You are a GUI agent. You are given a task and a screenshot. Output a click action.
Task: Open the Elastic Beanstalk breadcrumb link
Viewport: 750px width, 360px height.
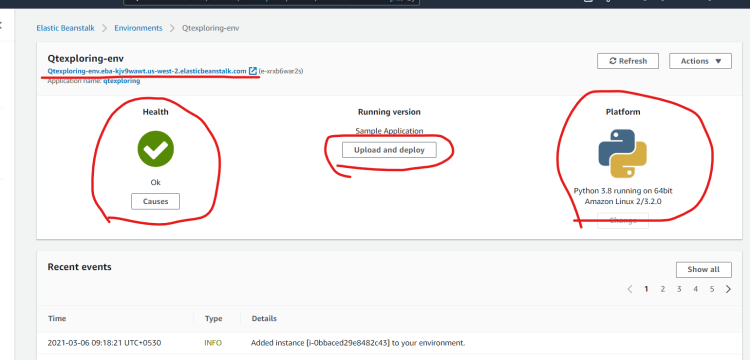tap(66, 28)
